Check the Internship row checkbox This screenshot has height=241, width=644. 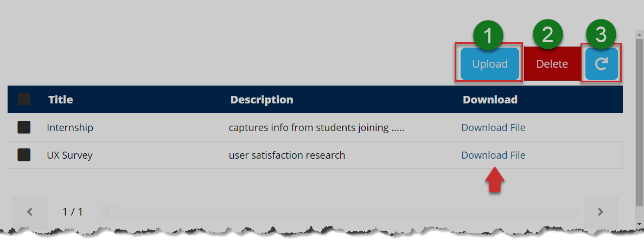pyautogui.click(x=24, y=127)
